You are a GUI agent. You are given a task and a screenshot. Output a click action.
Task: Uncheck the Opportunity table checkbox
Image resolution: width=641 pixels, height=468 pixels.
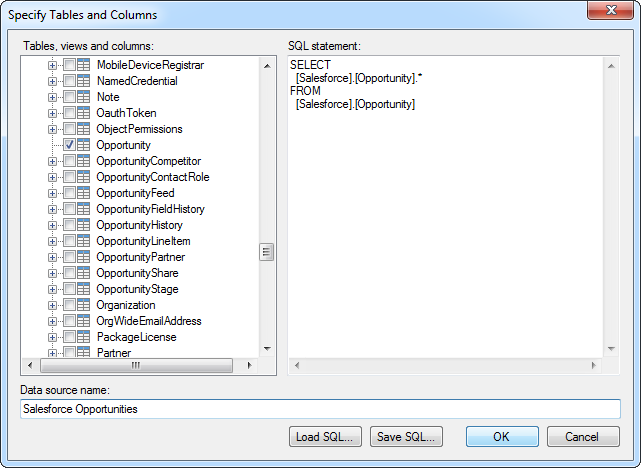pos(69,145)
